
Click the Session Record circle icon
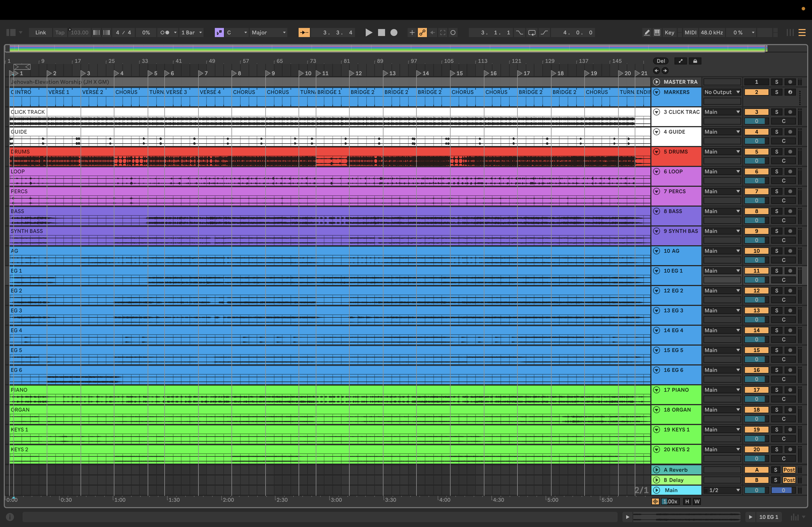pos(453,32)
